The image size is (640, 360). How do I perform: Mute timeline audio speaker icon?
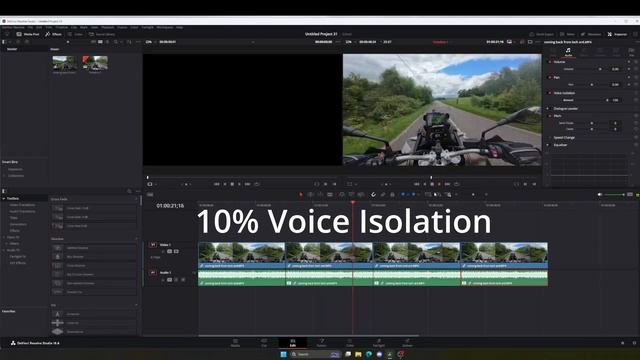[x=600, y=195]
